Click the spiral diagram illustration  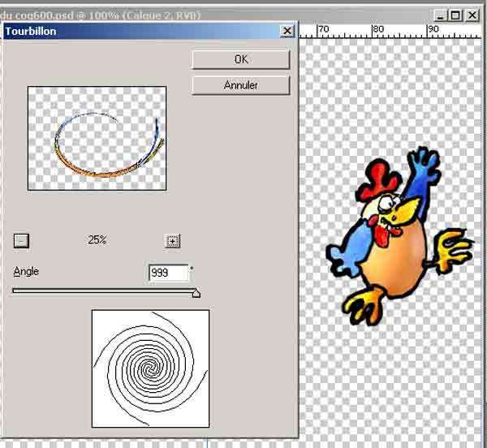click(x=151, y=368)
